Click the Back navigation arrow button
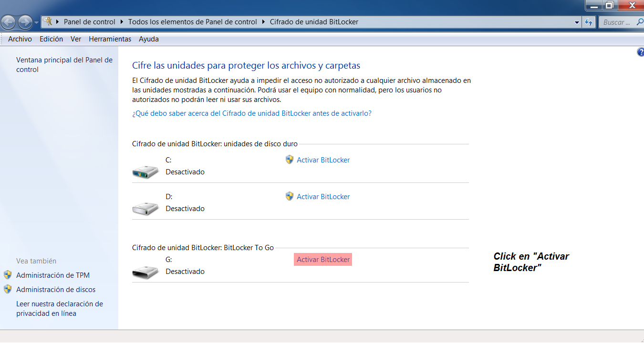Screen dimensions: 644x343 [x=9, y=22]
